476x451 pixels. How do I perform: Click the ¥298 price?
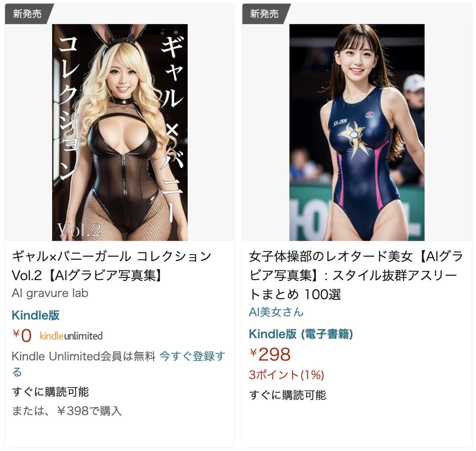click(270, 354)
